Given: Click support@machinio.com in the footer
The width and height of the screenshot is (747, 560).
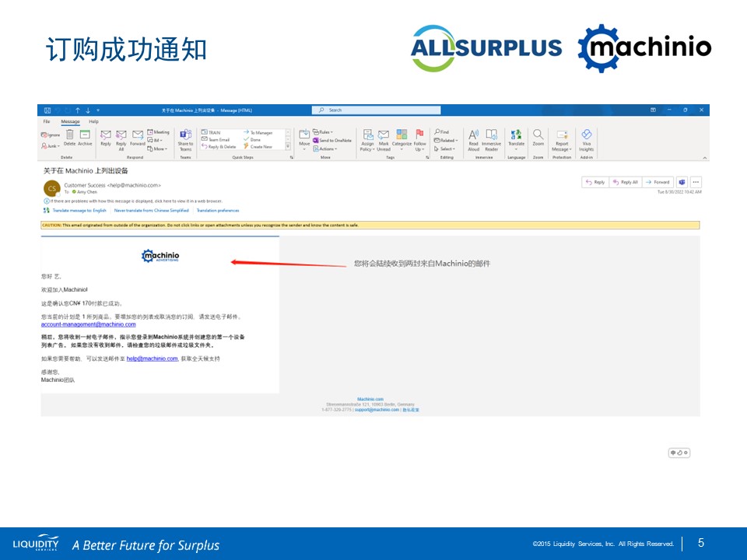Looking at the screenshot, I should pyautogui.click(x=377, y=410).
